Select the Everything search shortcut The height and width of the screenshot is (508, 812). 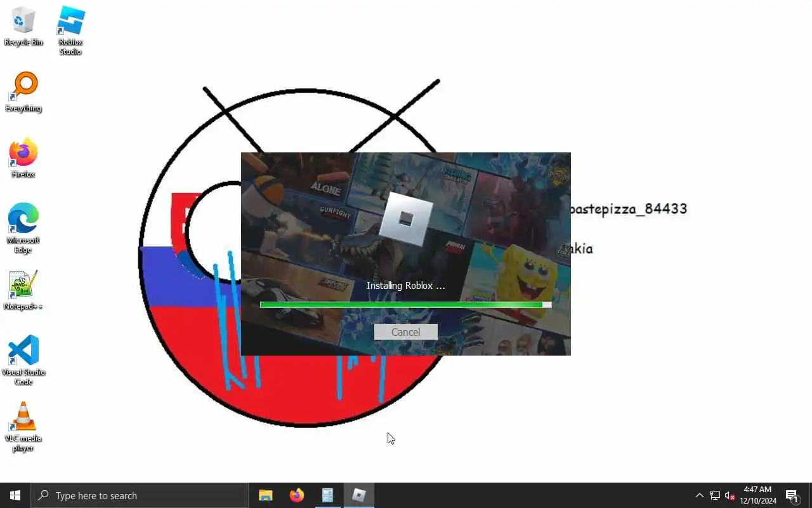23,93
